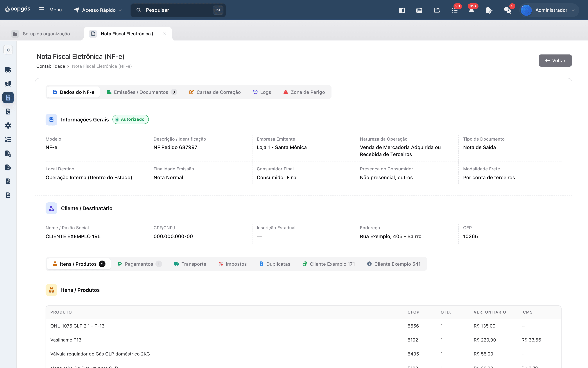Open notifications bell with 99+ badge
Image resolution: width=588 pixels, height=368 pixels.
tap(472, 10)
